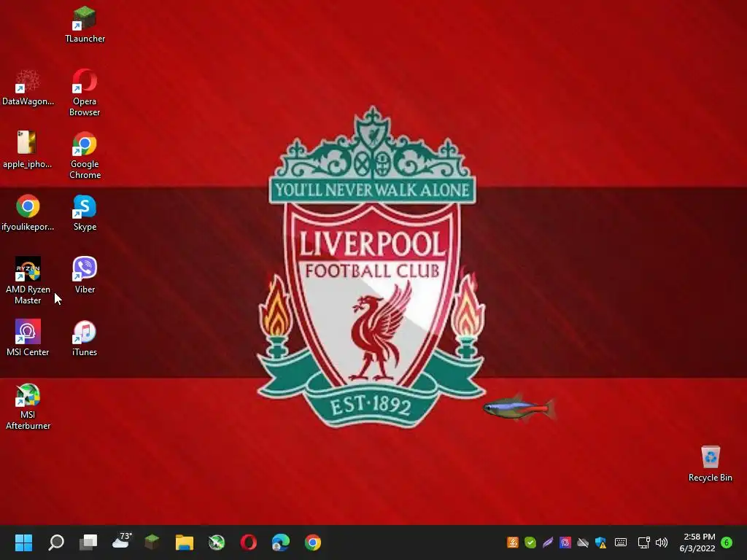Select the DataWagon desktop shortcut
The height and width of the screenshot is (560, 747).
click(x=28, y=87)
